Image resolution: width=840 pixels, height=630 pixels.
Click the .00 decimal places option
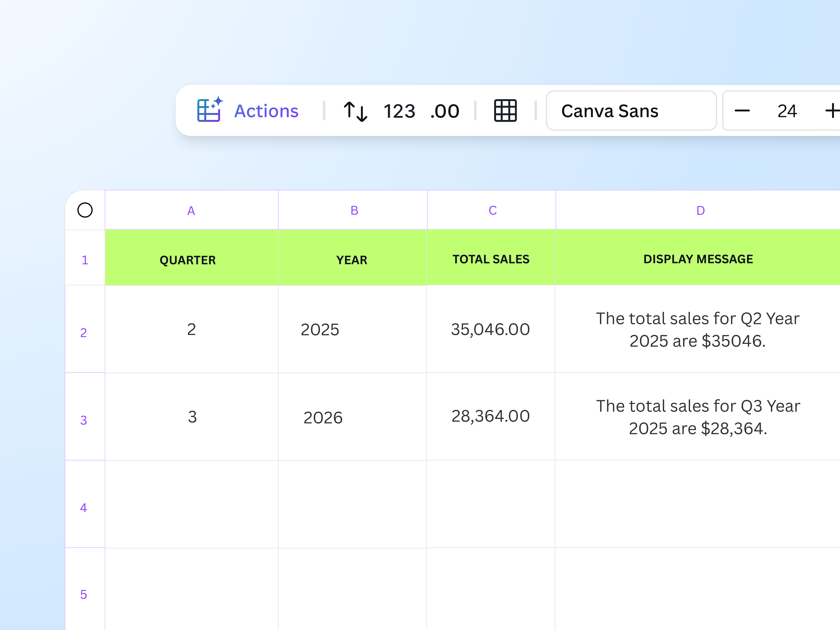tap(445, 111)
